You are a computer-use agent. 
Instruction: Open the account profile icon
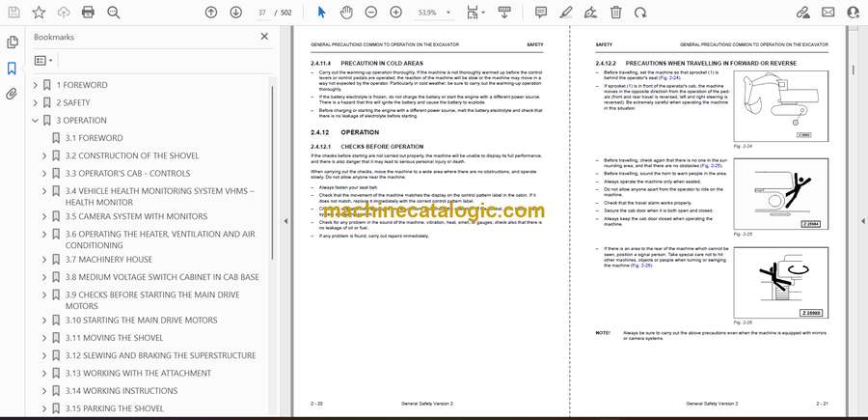(x=854, y=13)
